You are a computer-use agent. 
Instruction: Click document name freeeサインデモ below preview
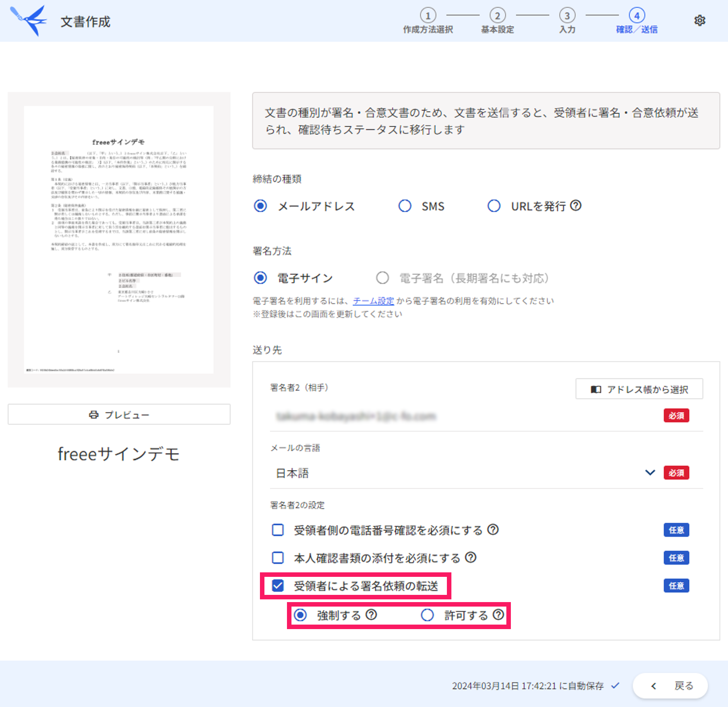tap(119, 454)
